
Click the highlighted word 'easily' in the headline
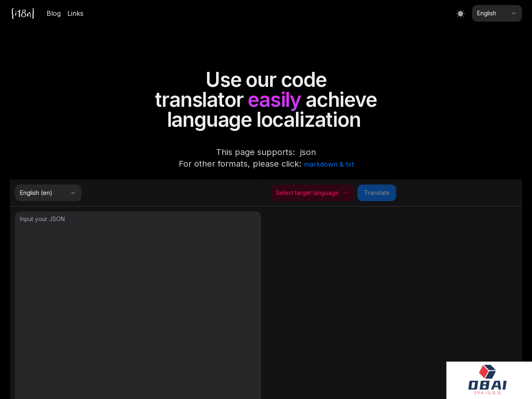click(x=274, y=100)
